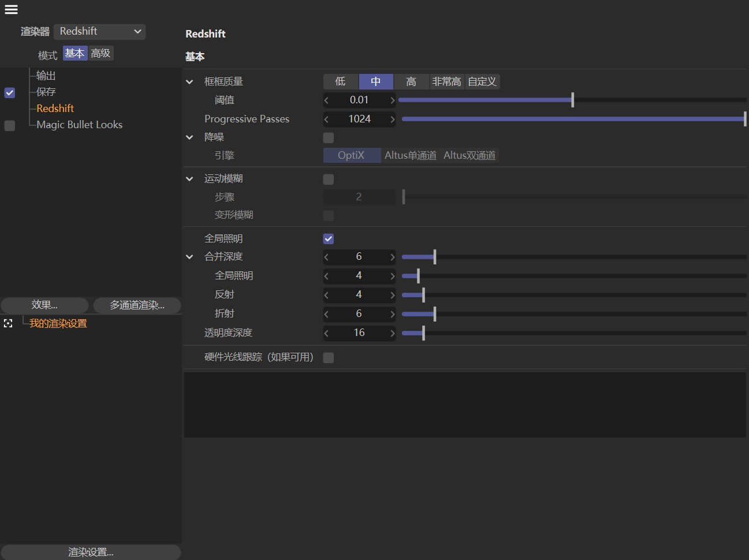Viewport: 749px width, 560px height.
Task: Select 输出 in the settings tree
Action: click(46, 76)
